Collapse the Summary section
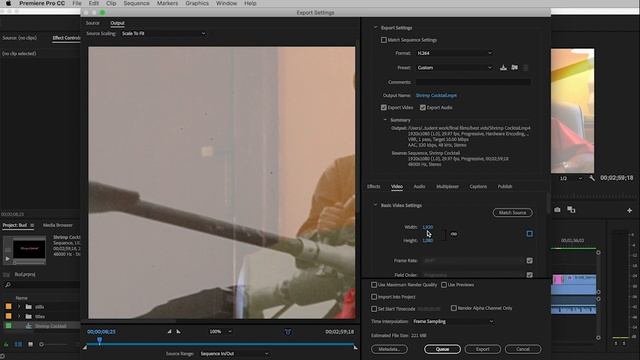 click(x=385, y=120)
